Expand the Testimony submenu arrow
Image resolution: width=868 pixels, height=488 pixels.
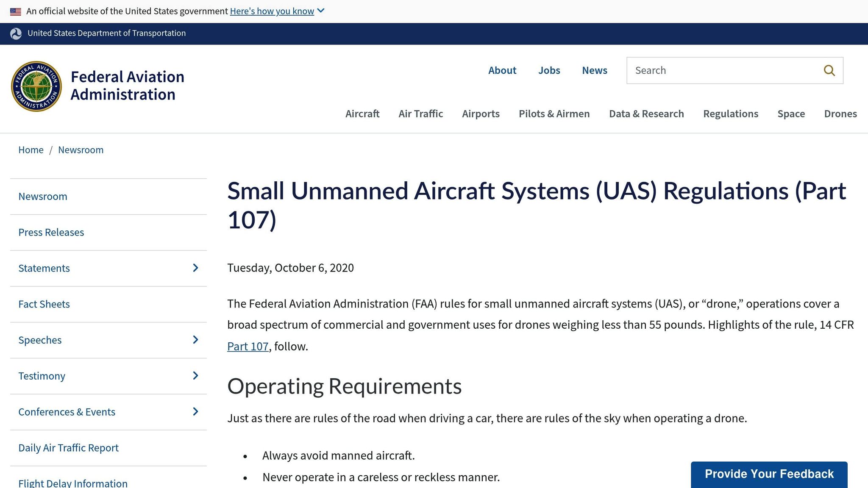click(x=195, y=376)
